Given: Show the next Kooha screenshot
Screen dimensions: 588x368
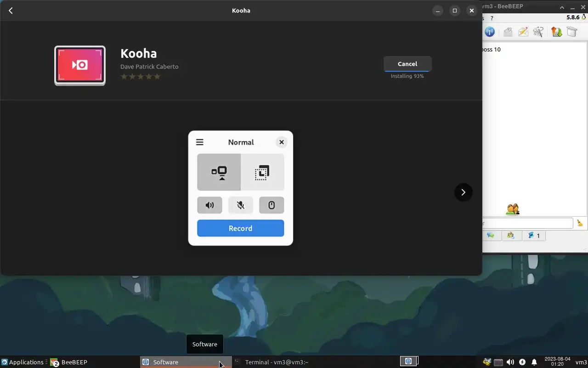Looking at the screenshot, I should point(463,192).
